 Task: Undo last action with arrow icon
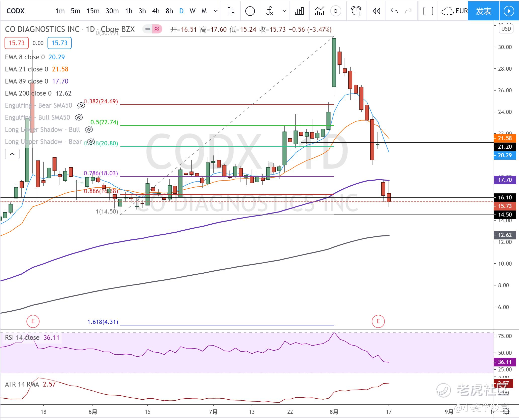click(394, 11)
